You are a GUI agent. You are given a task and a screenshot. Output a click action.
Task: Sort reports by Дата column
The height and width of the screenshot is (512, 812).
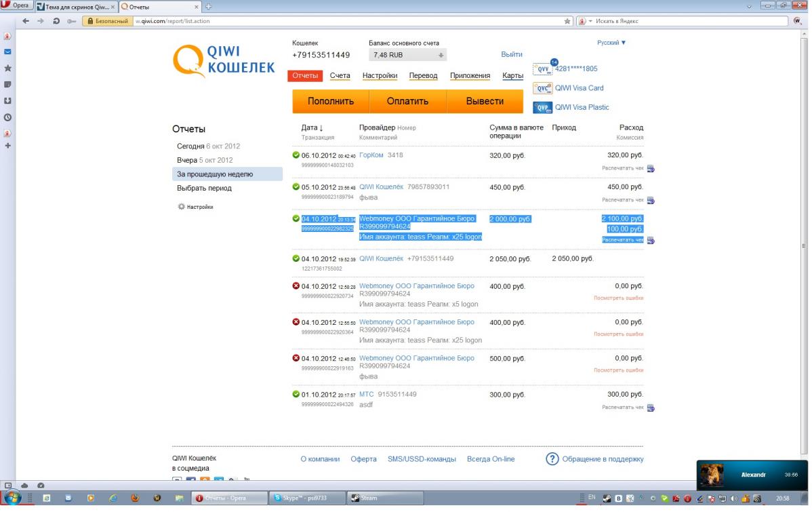point(312,127)
